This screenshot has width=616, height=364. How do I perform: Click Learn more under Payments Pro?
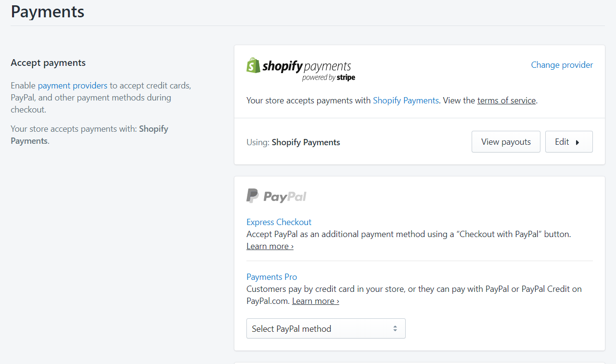(316, 301)
